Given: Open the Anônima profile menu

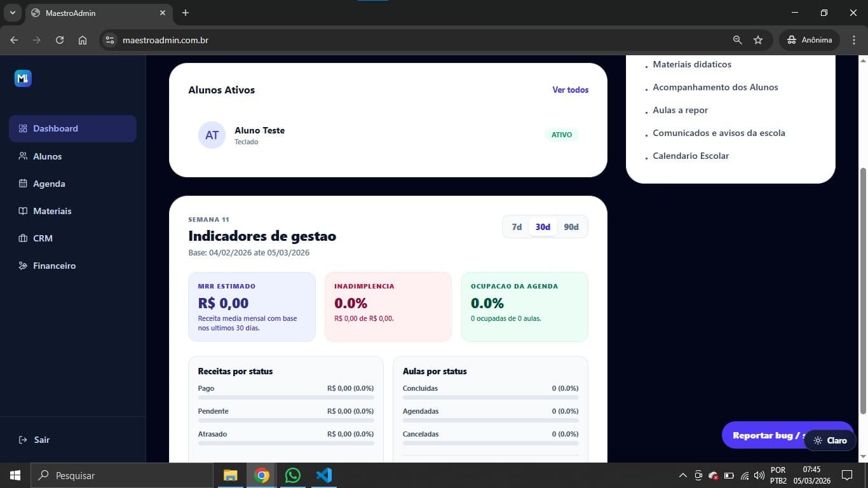Looking at the screenshot, I should pos(809,39).
